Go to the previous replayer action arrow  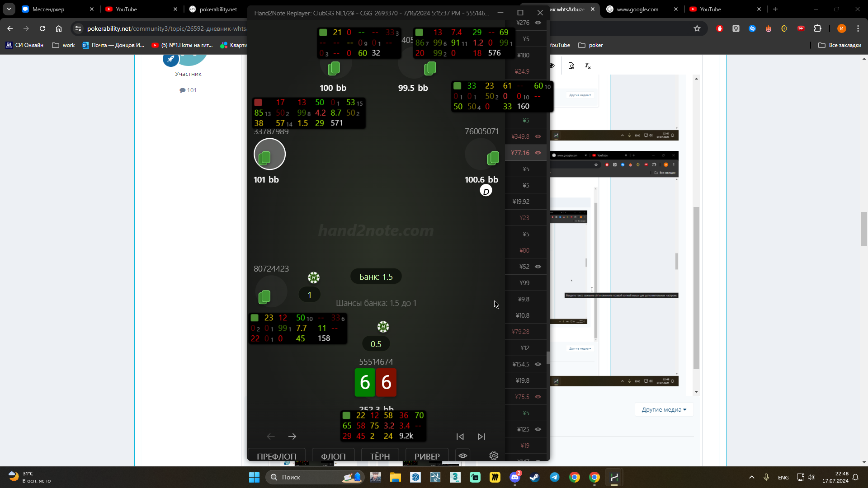point(271,436)
